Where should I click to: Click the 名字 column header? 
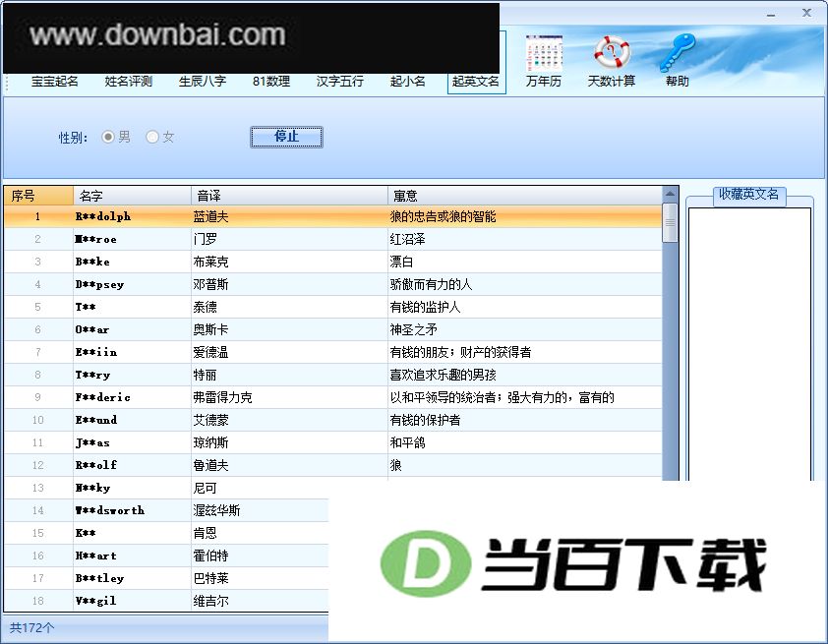[x=132, y=196]
